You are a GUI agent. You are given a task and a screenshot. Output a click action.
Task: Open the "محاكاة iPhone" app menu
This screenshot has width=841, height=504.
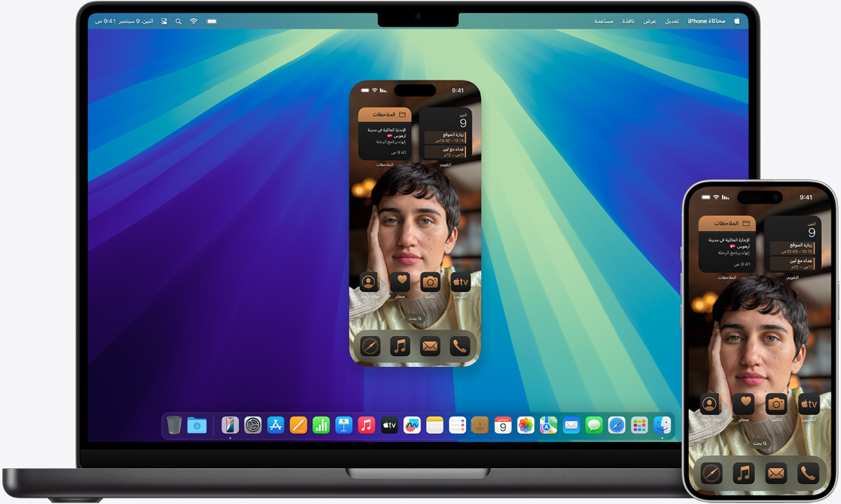(x=706, y=21)
